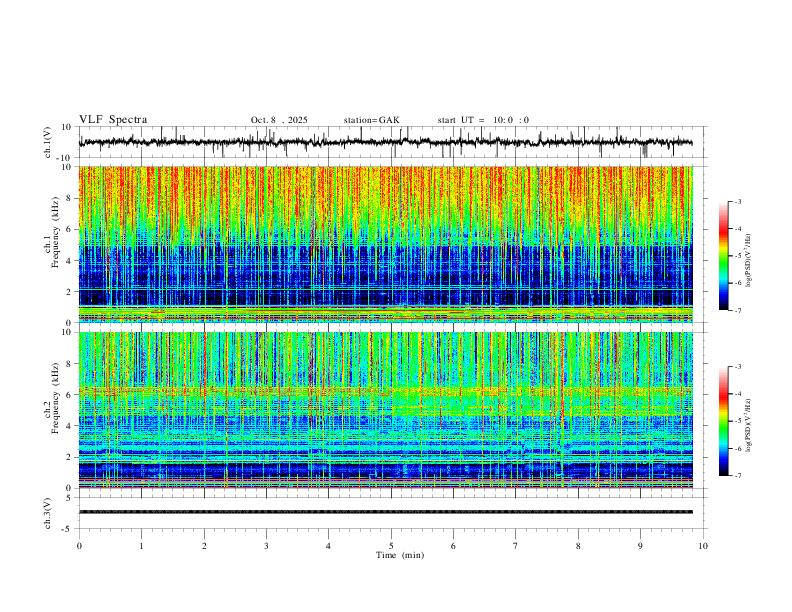Click the "Time (min)" axis label
Image resolution: width=792 pixels, height=612 pixels.
(400, 555)
